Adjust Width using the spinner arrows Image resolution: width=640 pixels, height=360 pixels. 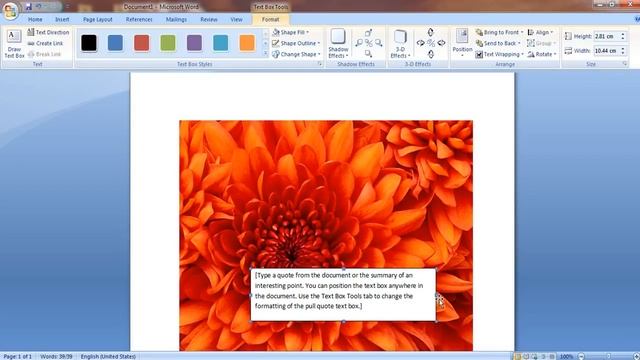pyautogui.click(x=623, y=51)
